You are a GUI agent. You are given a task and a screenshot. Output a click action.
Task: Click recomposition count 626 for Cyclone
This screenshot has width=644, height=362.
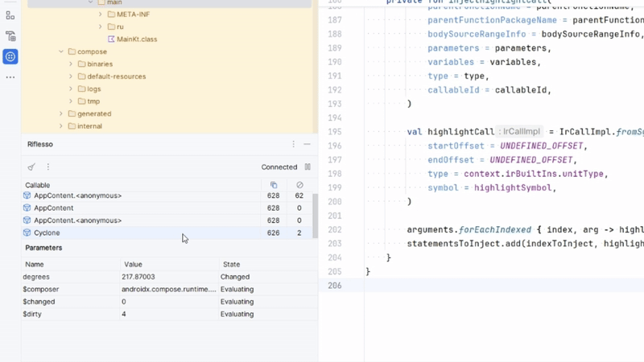pos(273,232)
